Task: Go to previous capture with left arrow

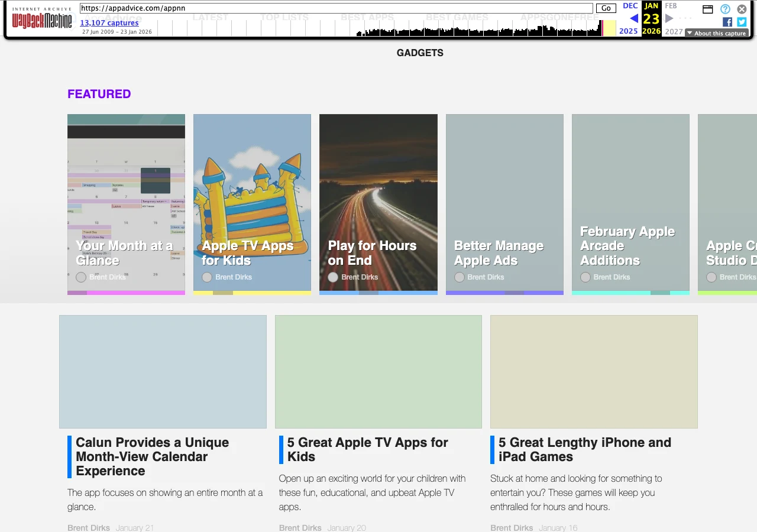Action: (x=634, y=18)
